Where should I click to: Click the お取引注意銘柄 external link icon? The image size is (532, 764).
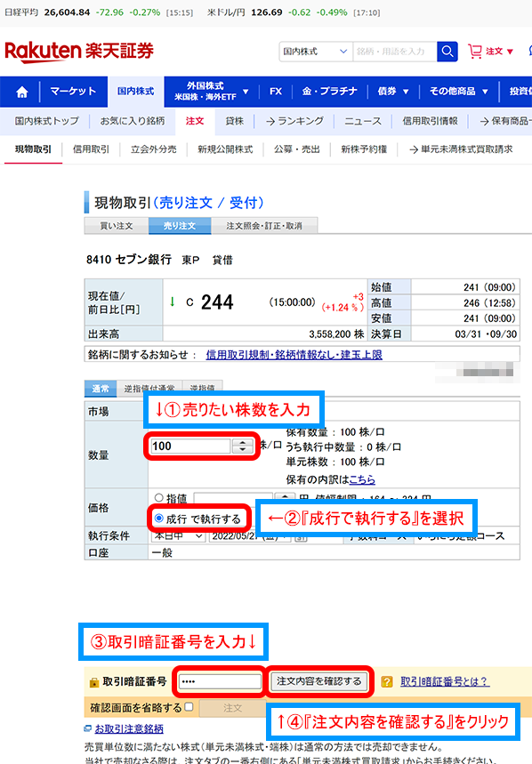[x=88, y=728]
